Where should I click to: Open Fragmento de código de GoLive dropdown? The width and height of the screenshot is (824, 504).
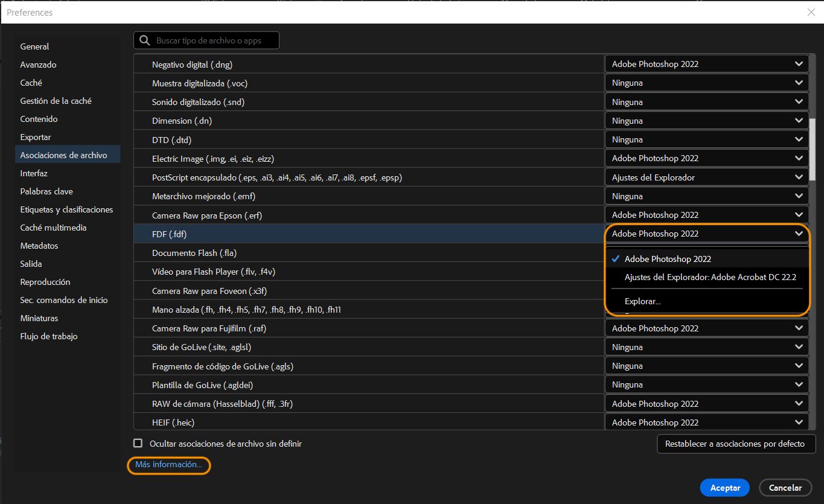click(706, 366)
